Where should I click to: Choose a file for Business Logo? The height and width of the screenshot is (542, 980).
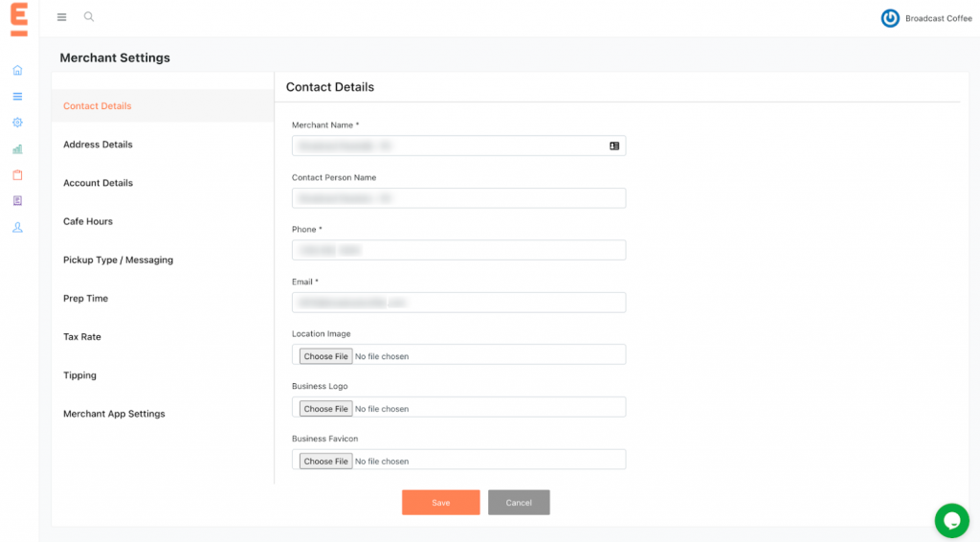click(x=325, y=409)
